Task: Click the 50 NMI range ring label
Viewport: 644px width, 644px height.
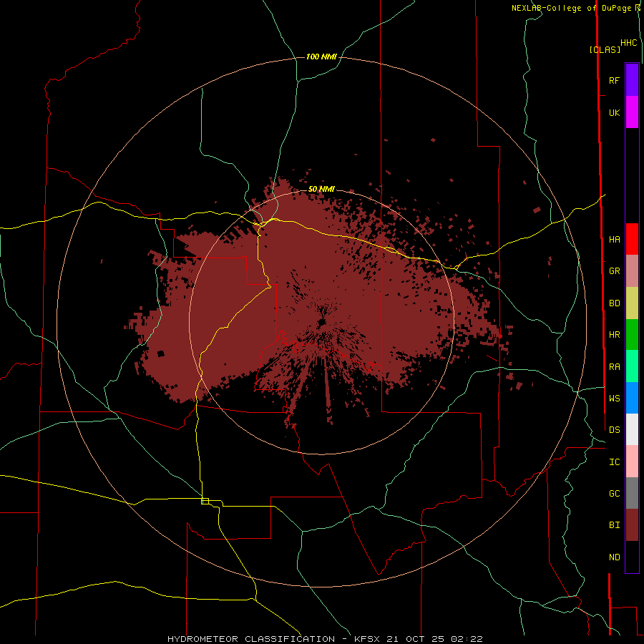Action: 321,190
